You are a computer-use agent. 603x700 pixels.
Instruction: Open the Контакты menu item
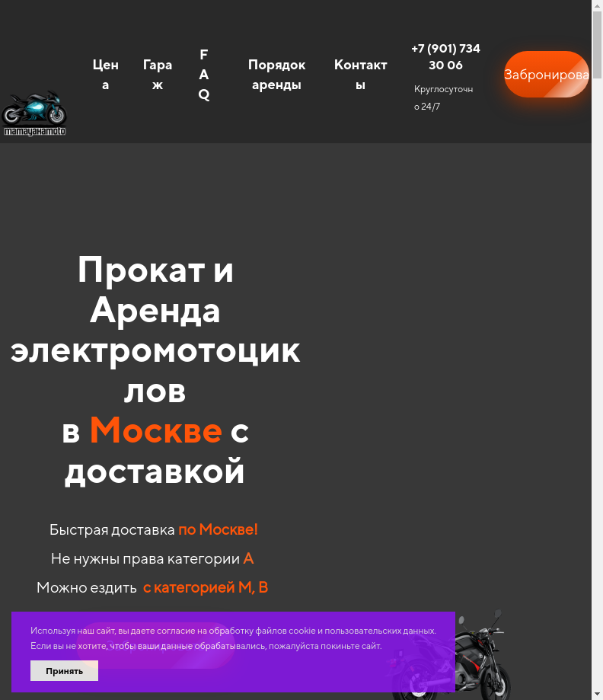(x=361, y=75)
